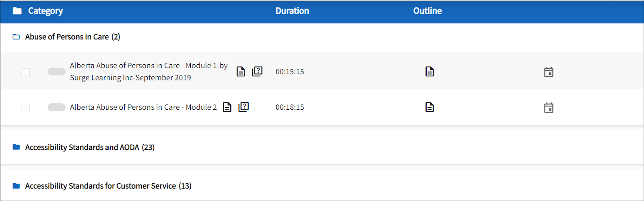Open Alberta Abuse of Persons Module 2 title
The width and height of the screenshot is (644, 201).
(x=143, y=107)
